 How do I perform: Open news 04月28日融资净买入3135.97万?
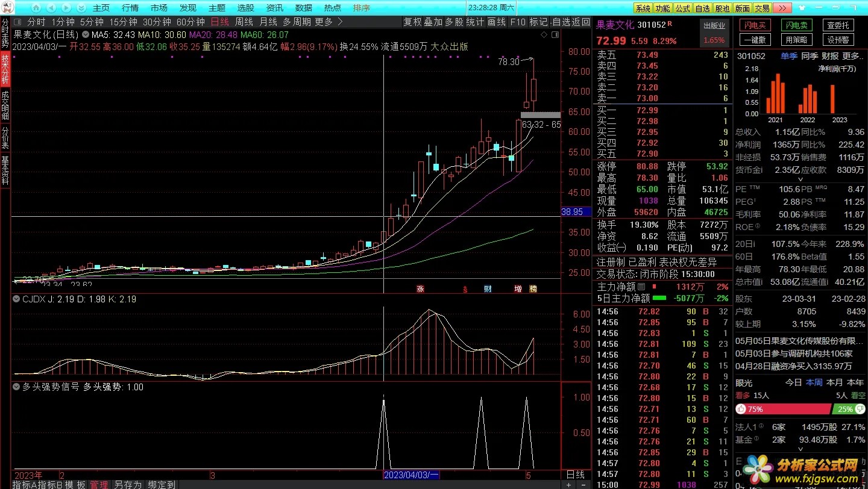point(794,366)
